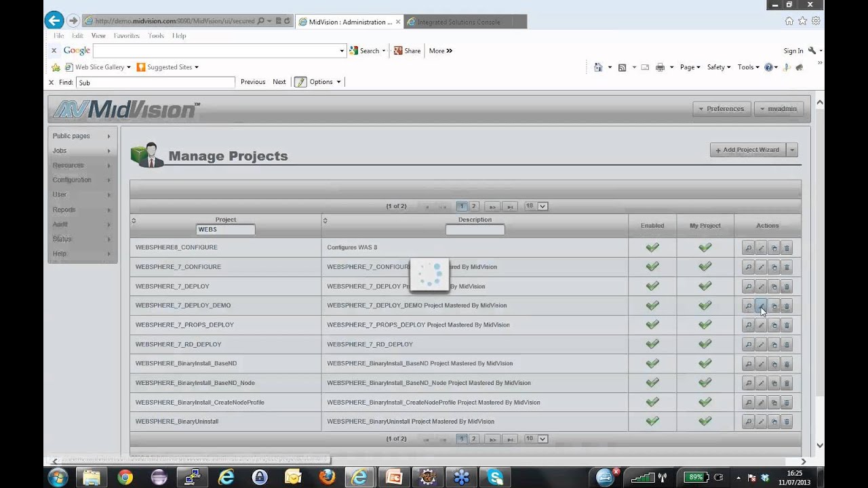Sort by the Project column arrows
This screenshot has width=868, height=488.
[134, 220]
